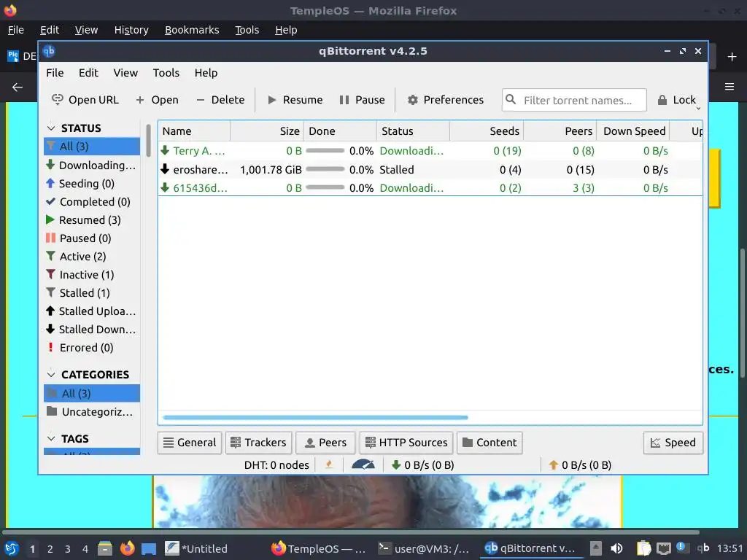Select All (3) status filter
The height and width of the screenshot is (560, 747).
(x=92, y=146)
